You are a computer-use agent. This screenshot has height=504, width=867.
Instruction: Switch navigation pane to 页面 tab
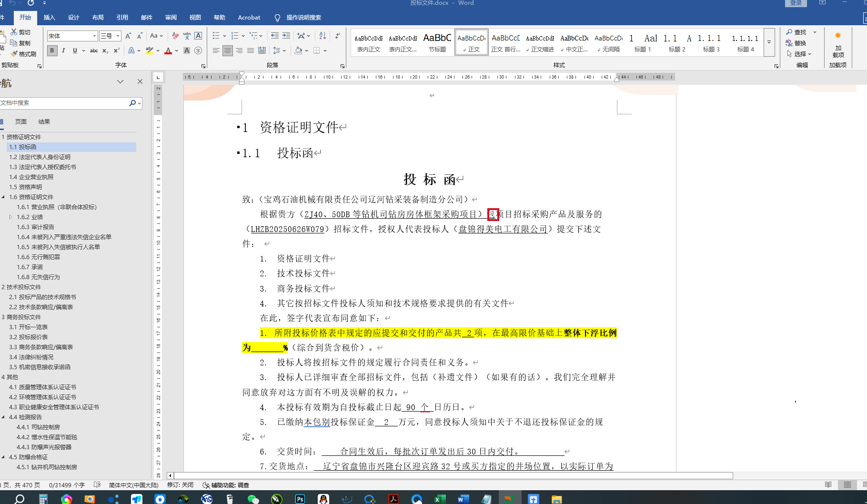[x=21, y=122]
